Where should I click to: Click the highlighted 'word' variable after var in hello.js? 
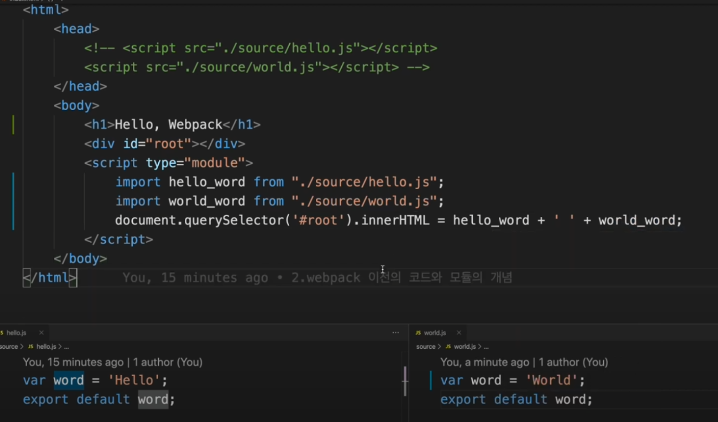tap(69, 380)
